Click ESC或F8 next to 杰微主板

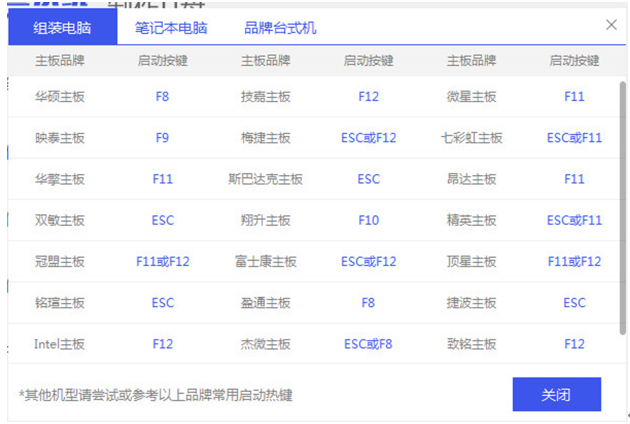pyautogui.click(x=368, y=343)
